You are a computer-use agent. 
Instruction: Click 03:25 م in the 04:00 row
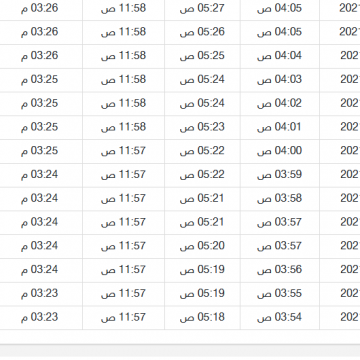tap(40, 151)
